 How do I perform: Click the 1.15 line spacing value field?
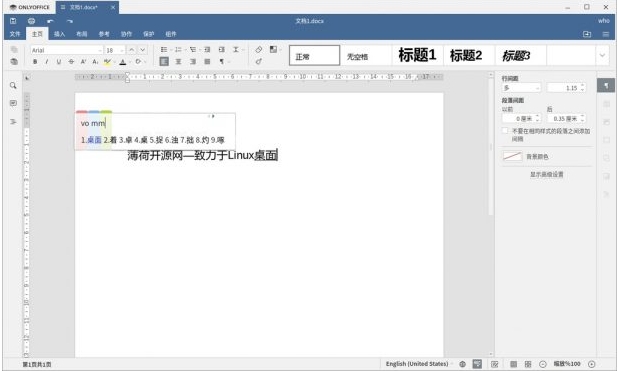click(x=566, y=88)
